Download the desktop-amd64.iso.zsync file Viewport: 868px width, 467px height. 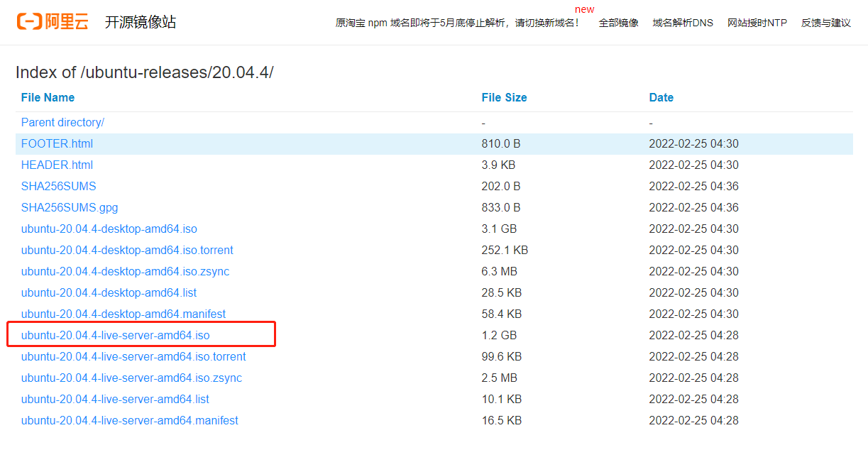125,271
